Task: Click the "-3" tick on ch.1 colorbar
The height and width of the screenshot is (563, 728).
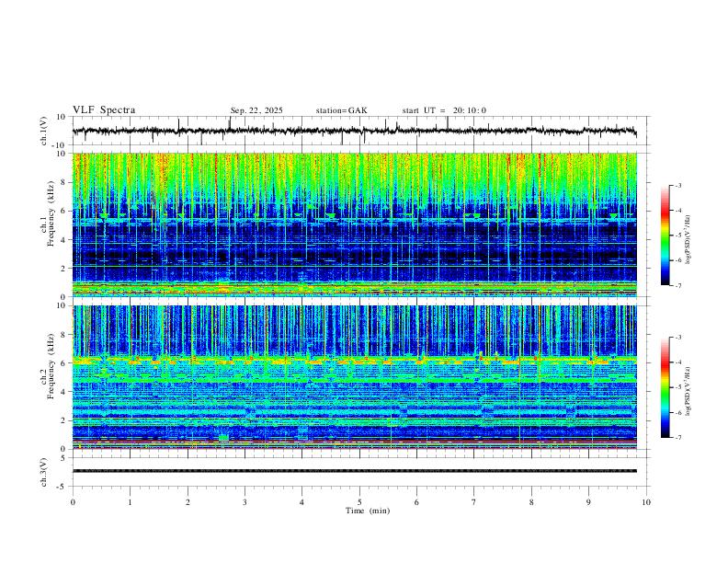Action: (x=678, y=185)
